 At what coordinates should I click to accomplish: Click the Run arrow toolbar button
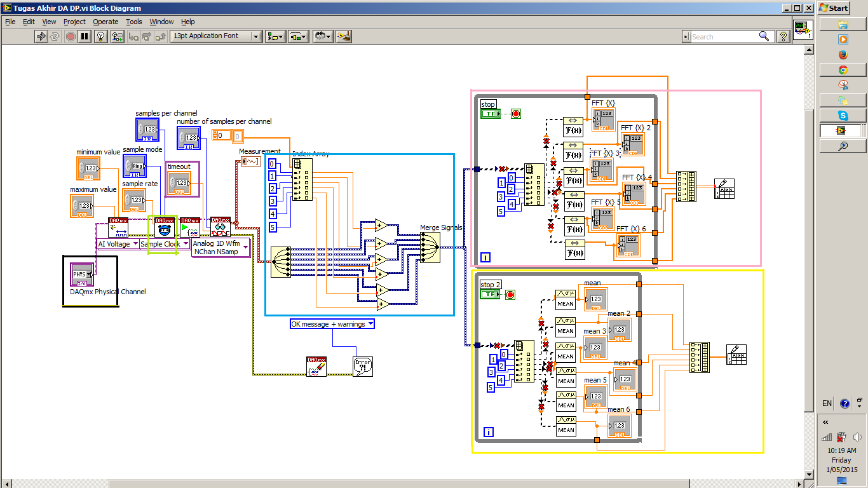coord(41,36)
